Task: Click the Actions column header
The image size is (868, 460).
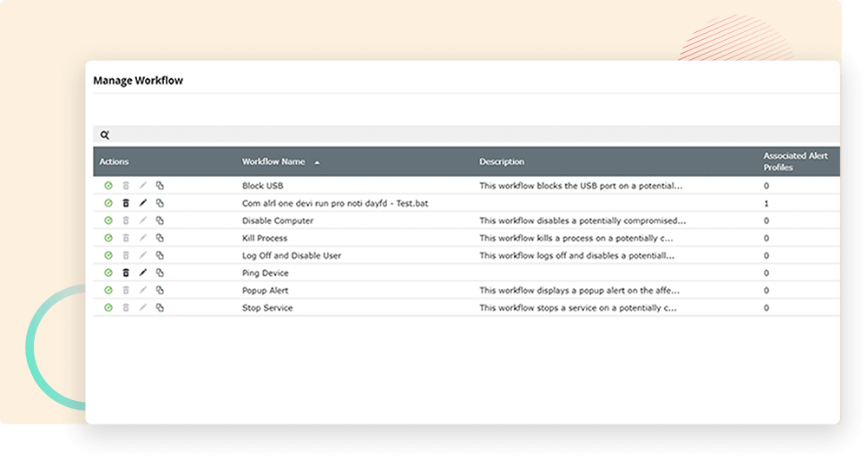Action: coord(114,161)
